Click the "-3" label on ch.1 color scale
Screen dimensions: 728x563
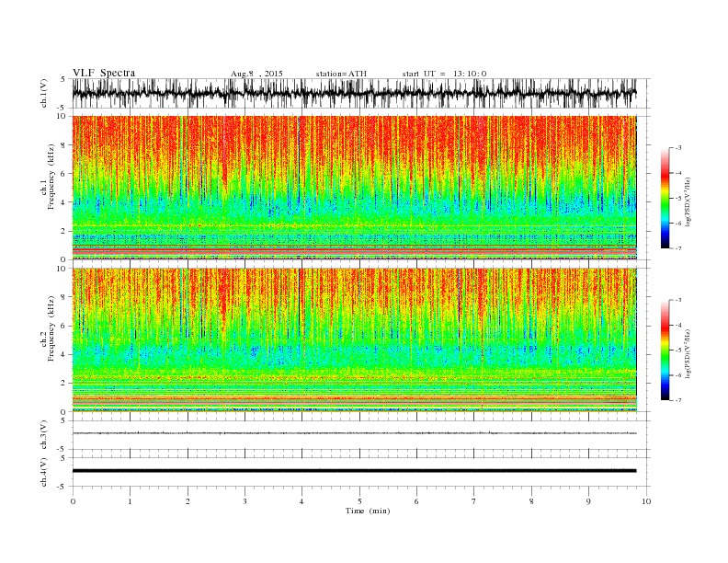point(678,148)
